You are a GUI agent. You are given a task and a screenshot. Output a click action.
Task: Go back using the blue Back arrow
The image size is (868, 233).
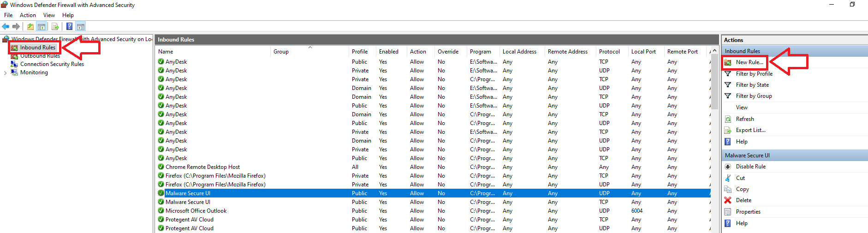pyautogui.click(x=6, y=26)
